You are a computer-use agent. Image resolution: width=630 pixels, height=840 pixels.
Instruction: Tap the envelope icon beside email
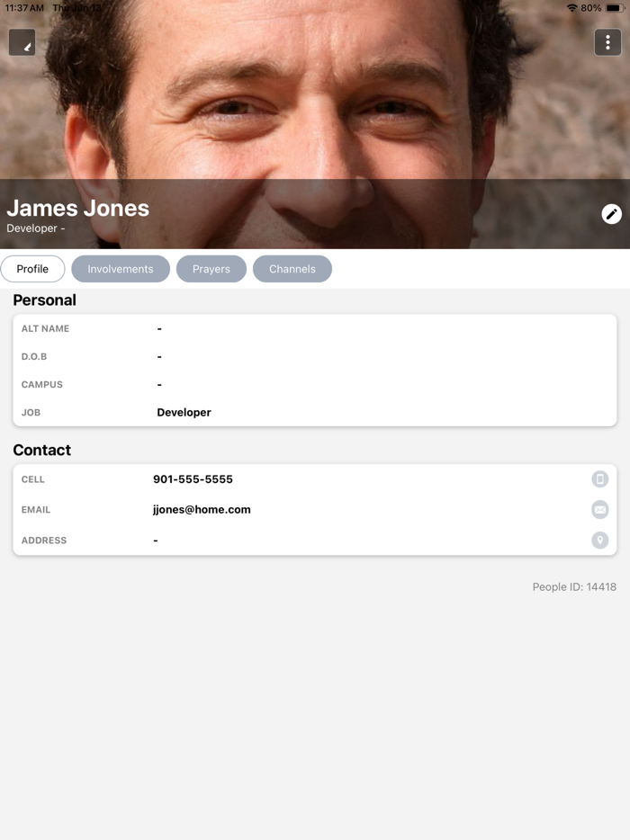600,509
